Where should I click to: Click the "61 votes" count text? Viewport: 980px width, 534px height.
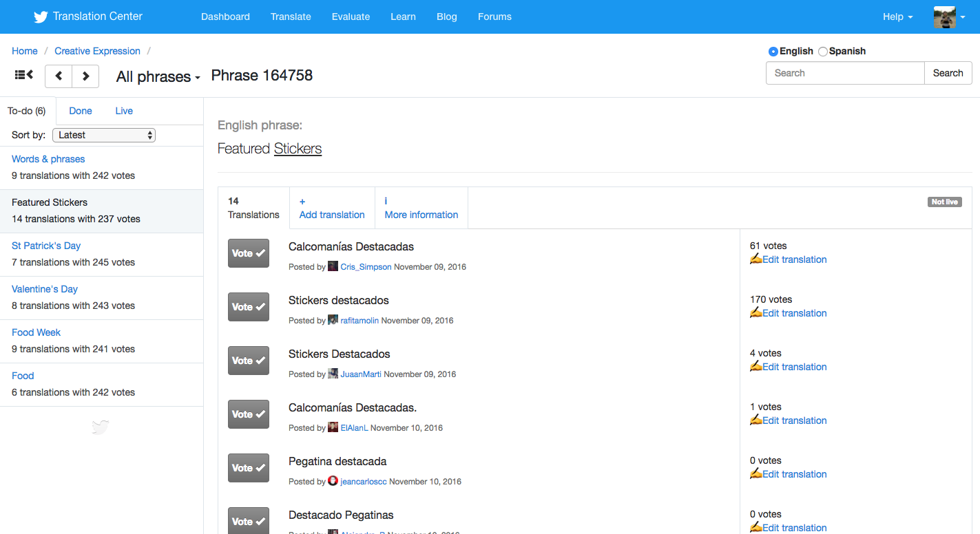(768, 246)
